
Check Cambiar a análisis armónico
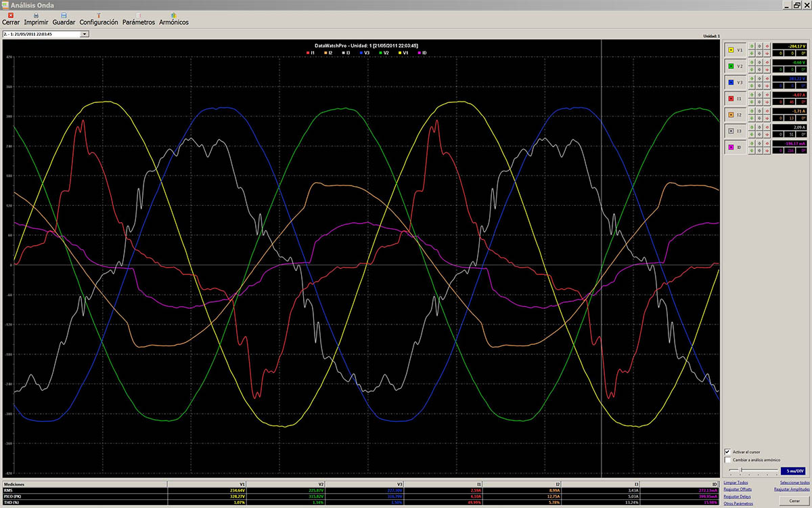point(727,460)
